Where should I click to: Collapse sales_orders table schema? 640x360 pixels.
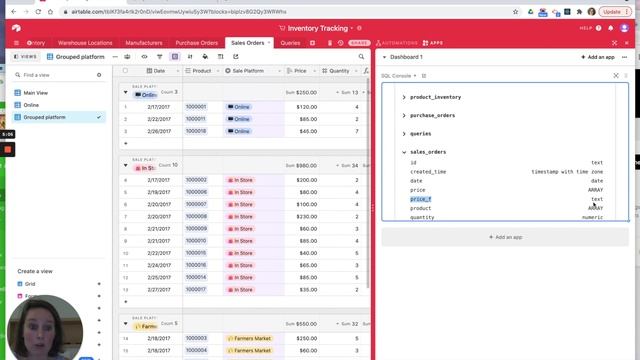click(404, 152)
